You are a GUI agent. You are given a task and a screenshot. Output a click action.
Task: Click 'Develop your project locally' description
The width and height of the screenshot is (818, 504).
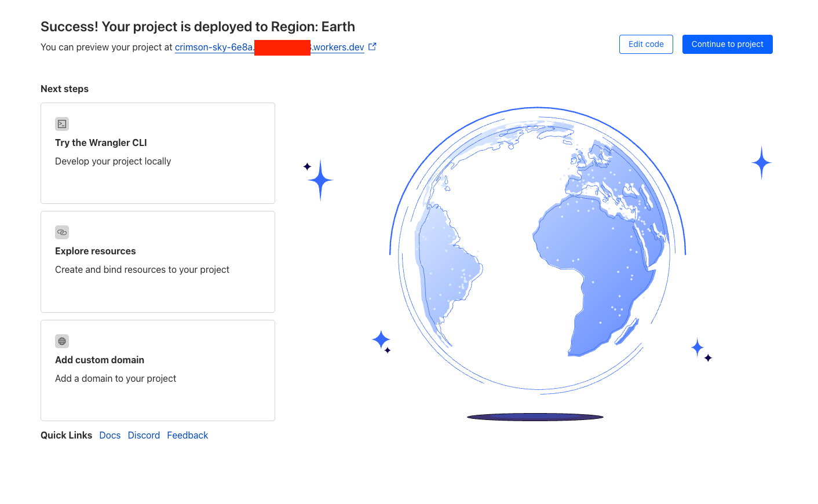(x=113, y=161)
